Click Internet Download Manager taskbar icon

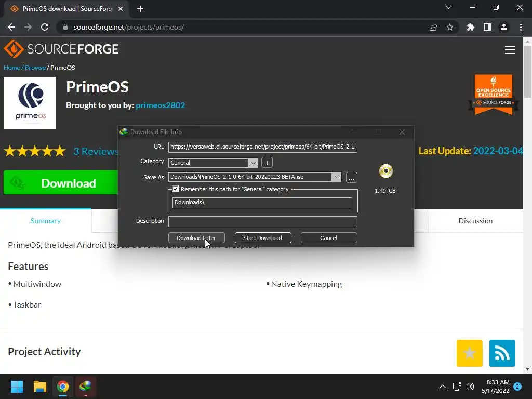click(86, 387)
